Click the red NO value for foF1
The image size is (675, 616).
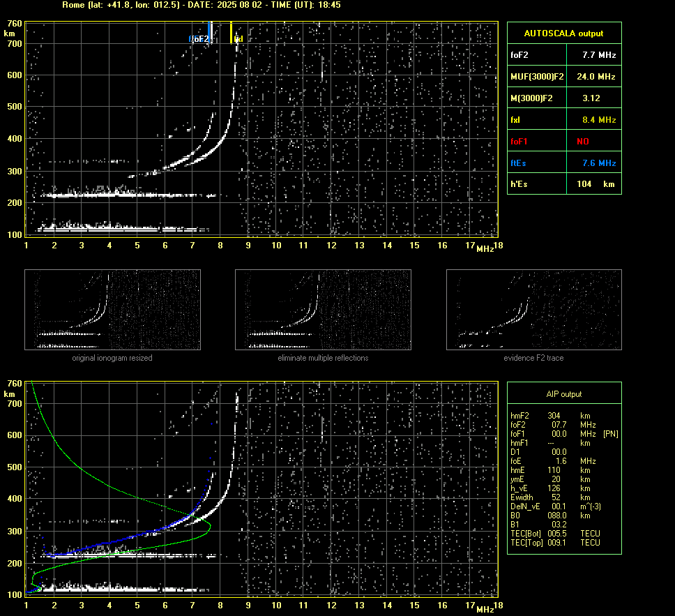(x=583, y=142)
